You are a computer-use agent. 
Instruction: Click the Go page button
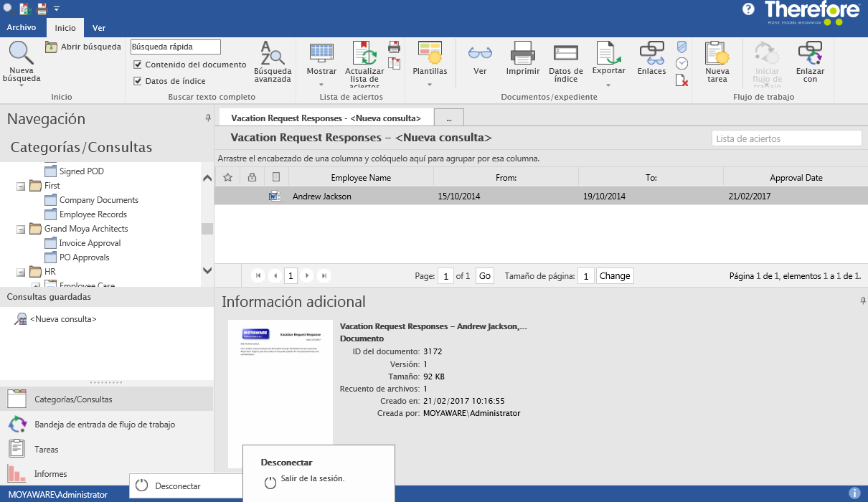pyautogui.click(x=485, y=276)
